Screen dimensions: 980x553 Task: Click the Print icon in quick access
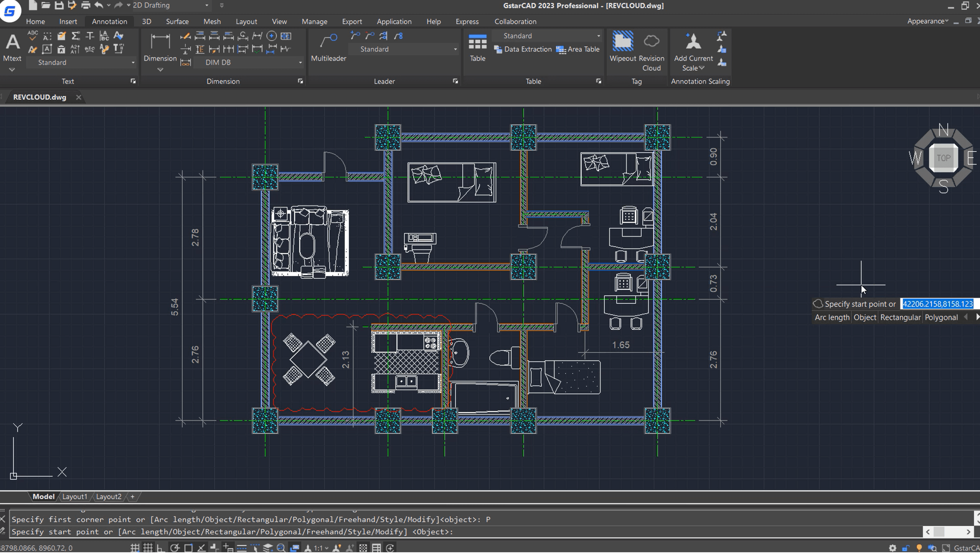click(x=85, y=5)
